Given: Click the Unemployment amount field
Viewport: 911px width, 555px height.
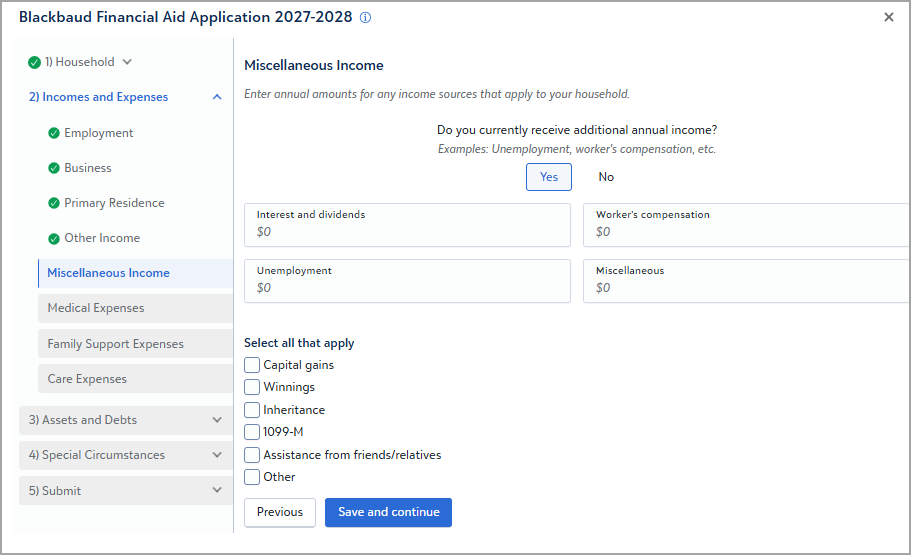Looking at the screenshot, I should pyautogui.click(x=407, y=281).
